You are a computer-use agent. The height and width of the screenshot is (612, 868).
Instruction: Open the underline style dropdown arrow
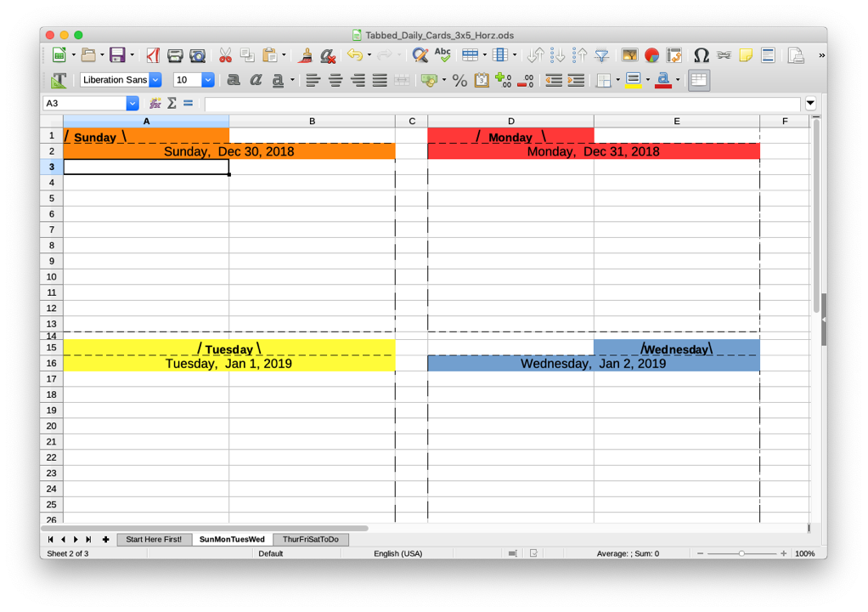coord(292,80)
